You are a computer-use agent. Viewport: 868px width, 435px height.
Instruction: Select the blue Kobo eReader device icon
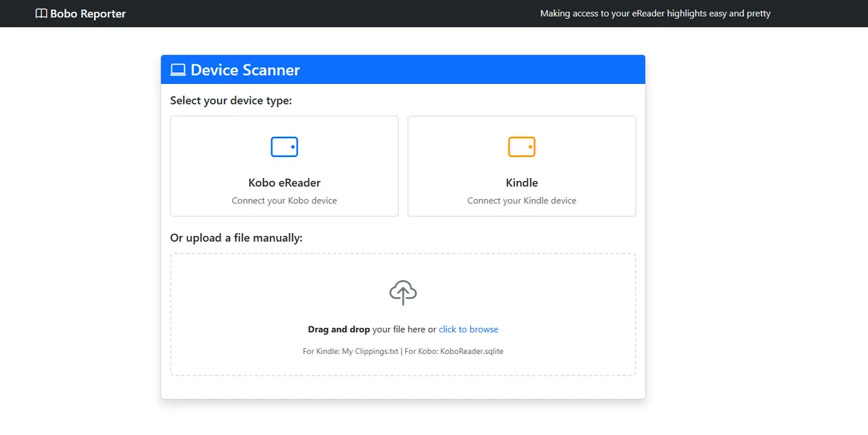click(284, 146)
